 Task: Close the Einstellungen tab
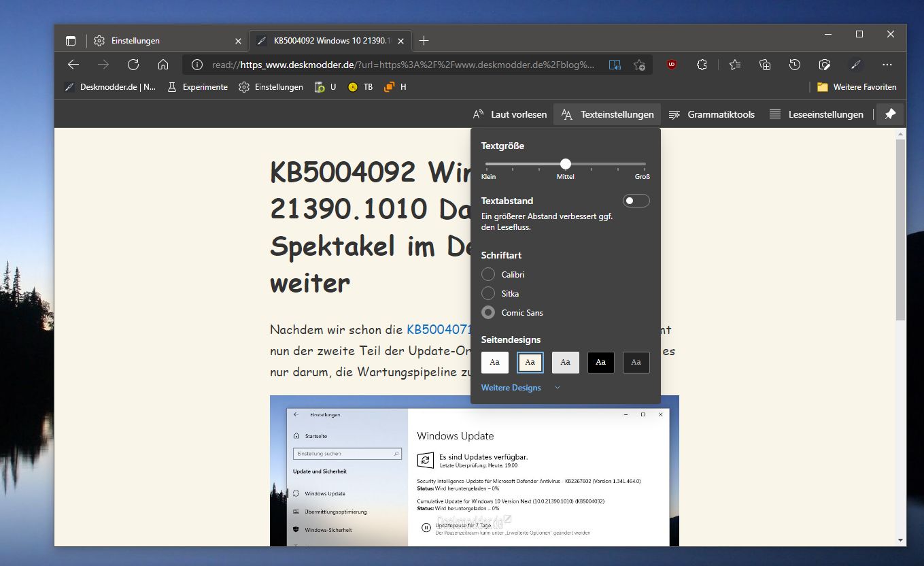pyautogui.click(x=238, y=41)
